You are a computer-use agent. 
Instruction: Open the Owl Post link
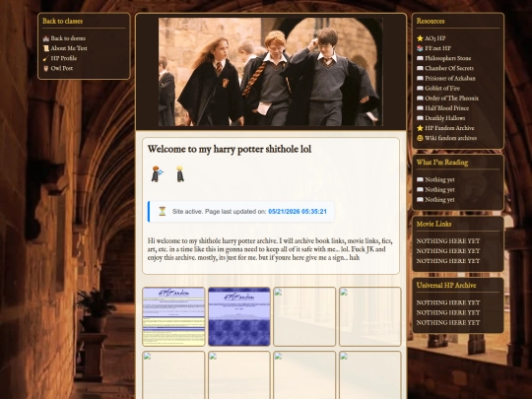(x=62, y=68)
